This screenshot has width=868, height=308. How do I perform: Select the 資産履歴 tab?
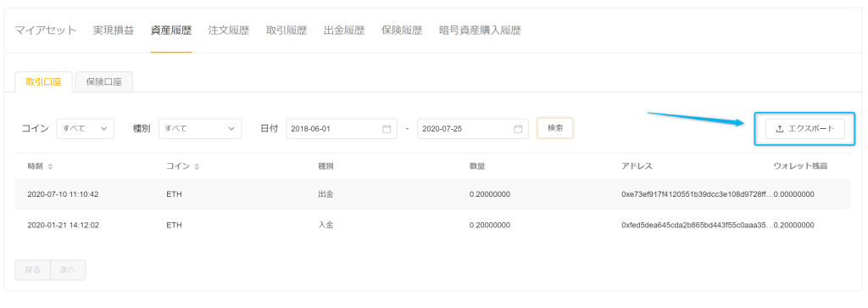pyautogui.click(x=171, y=31)
